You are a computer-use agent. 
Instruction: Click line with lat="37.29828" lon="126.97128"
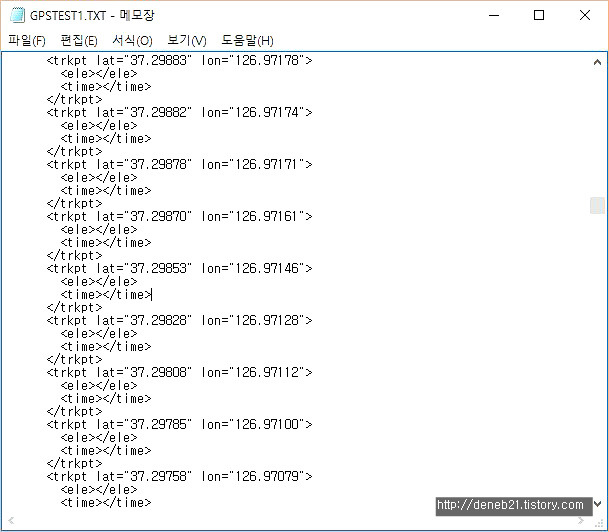coord(179,321)
